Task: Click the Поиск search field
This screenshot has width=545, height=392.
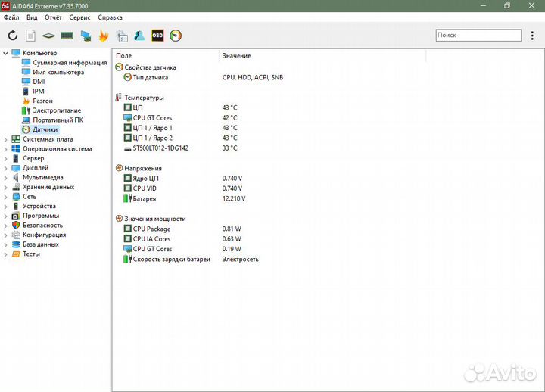Action: click(478, 35)
